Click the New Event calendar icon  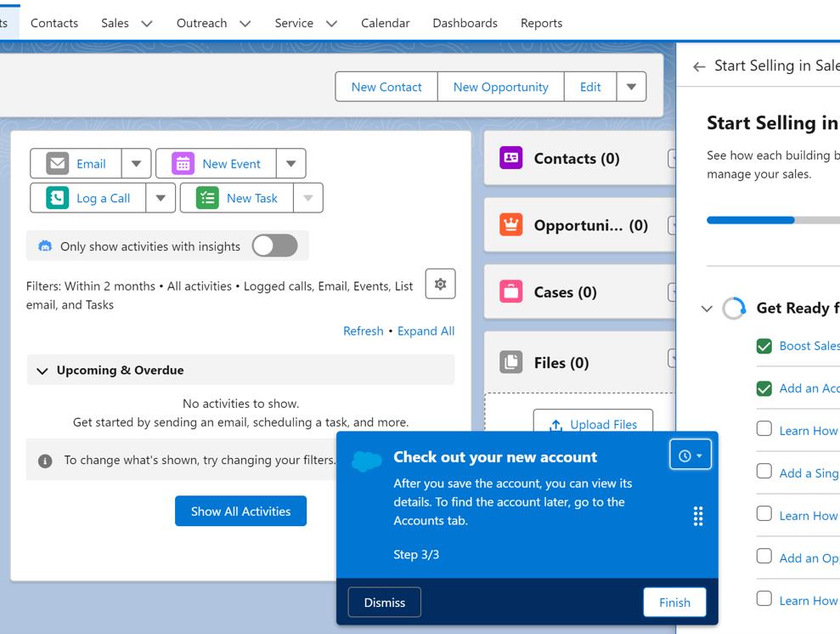point(183,164)
